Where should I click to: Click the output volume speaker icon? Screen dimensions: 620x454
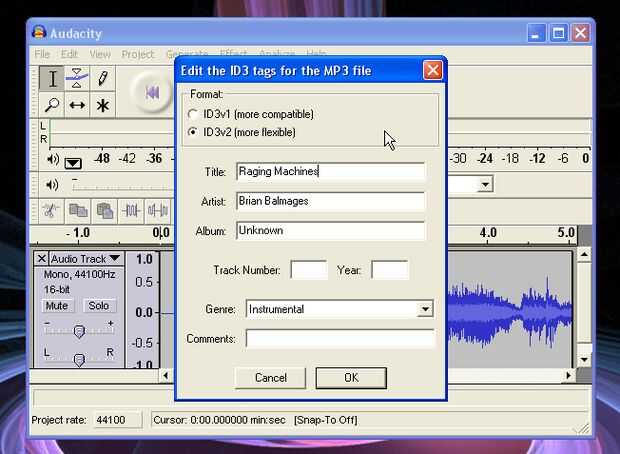pyautogui.click(x=53, y=185)
